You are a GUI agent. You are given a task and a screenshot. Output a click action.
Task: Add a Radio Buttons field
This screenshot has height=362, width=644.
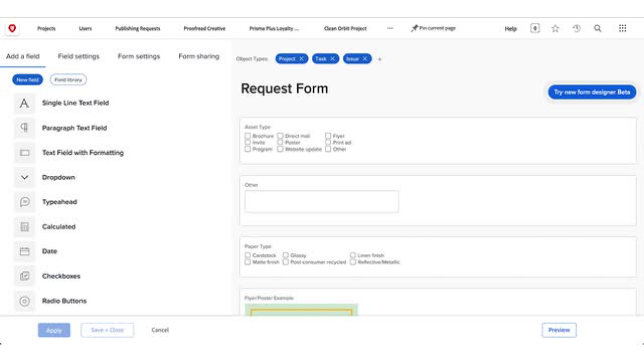24,301
